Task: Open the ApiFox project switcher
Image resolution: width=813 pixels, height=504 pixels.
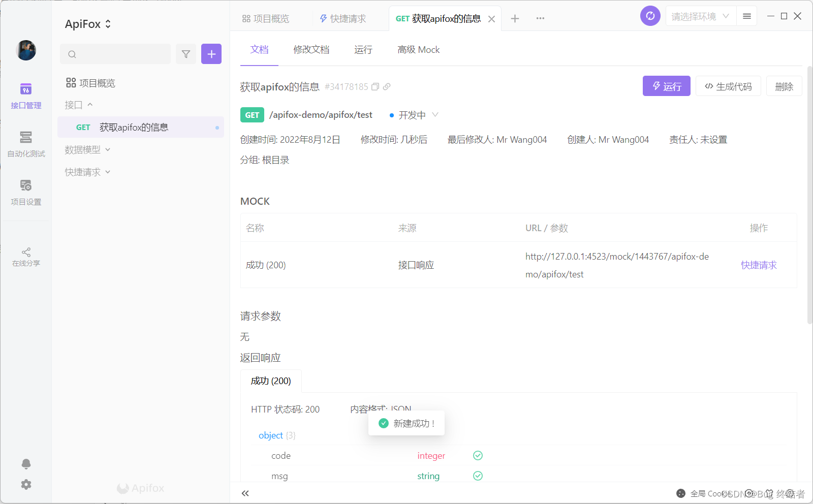Action: pos(88,24)
